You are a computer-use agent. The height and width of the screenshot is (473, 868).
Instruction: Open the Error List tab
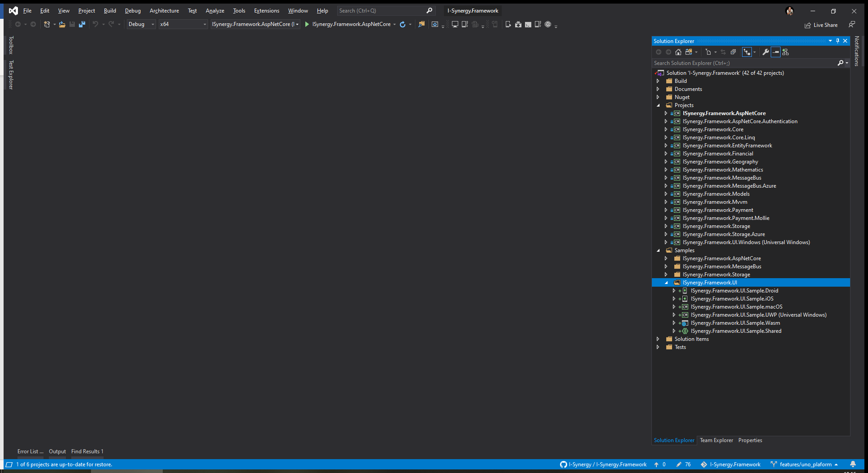[30, 451]
